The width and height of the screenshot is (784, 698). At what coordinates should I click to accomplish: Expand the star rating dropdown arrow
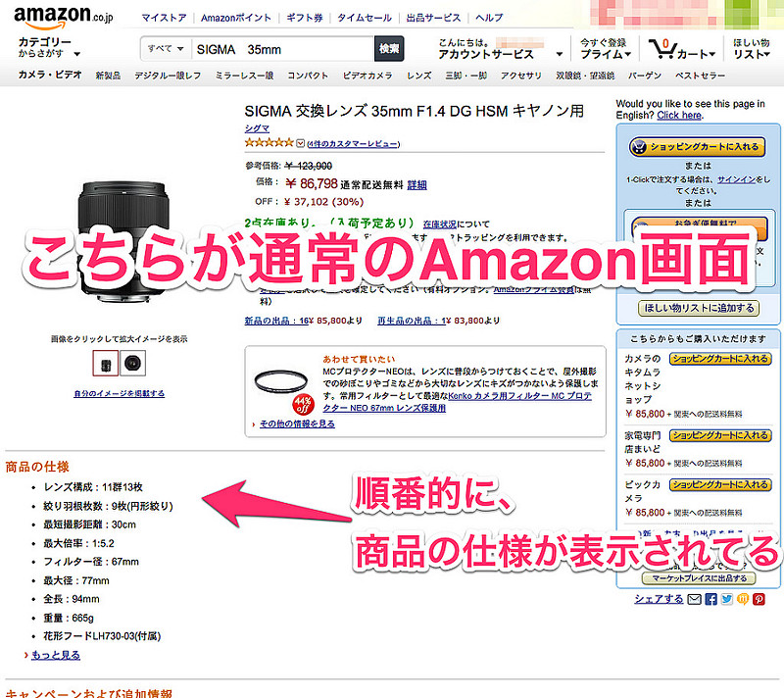(x=300, y=143)
